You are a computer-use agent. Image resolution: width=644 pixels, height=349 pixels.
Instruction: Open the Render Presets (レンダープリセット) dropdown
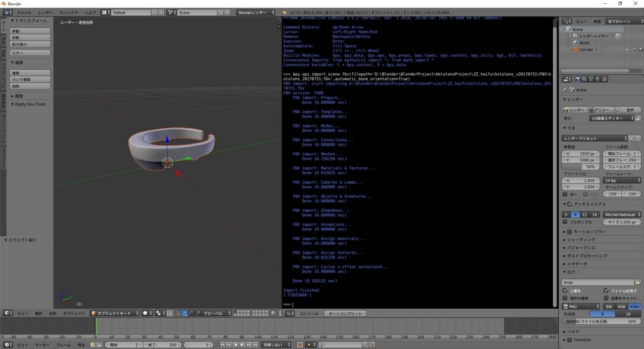point(595,138)
